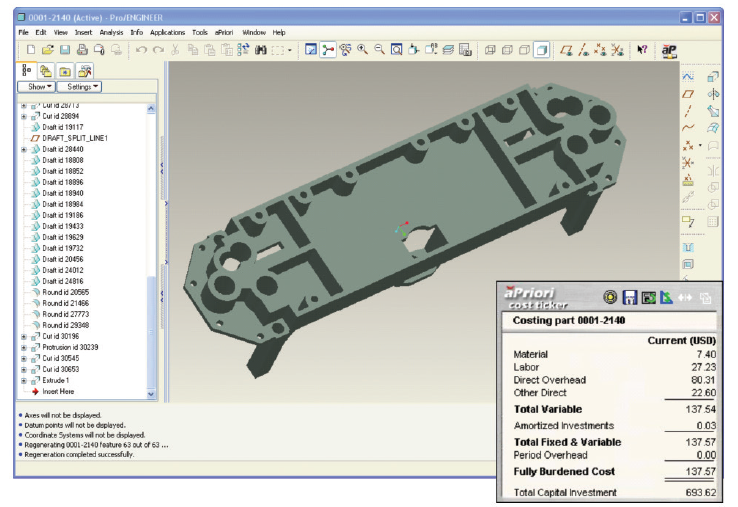Open the Settings dropdown in model tree

[x=79, y=87]
